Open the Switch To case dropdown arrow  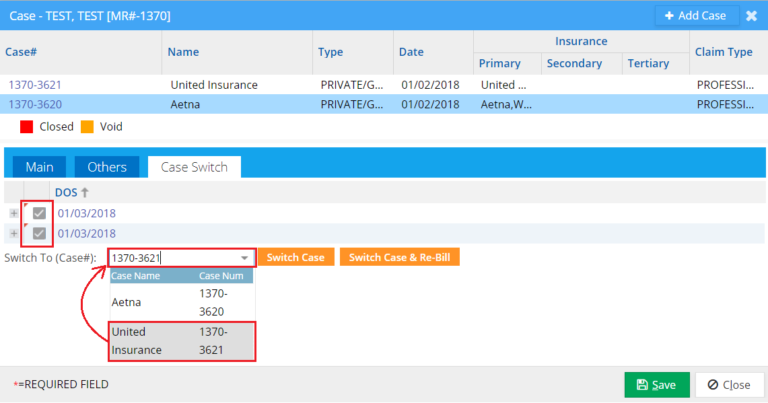(244, 258)
